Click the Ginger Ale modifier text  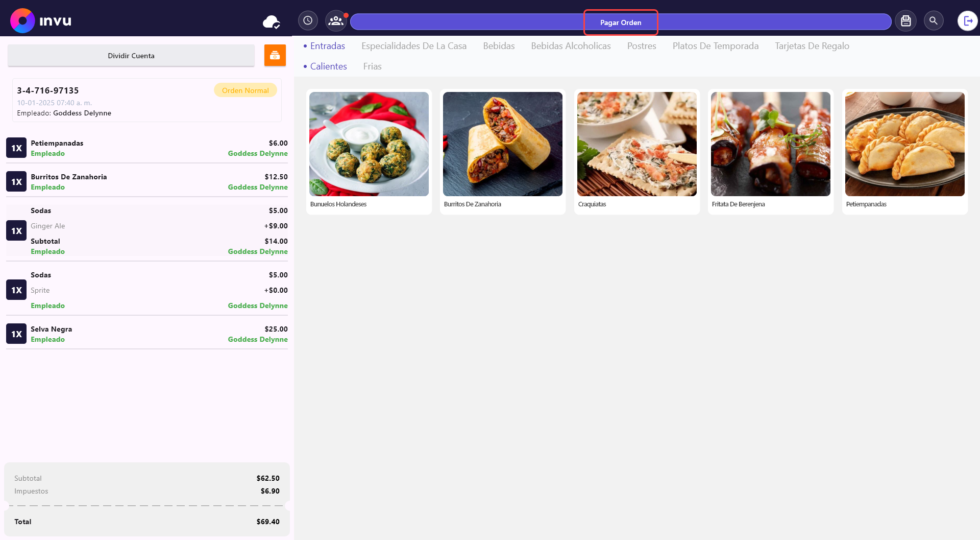[47, 226]
